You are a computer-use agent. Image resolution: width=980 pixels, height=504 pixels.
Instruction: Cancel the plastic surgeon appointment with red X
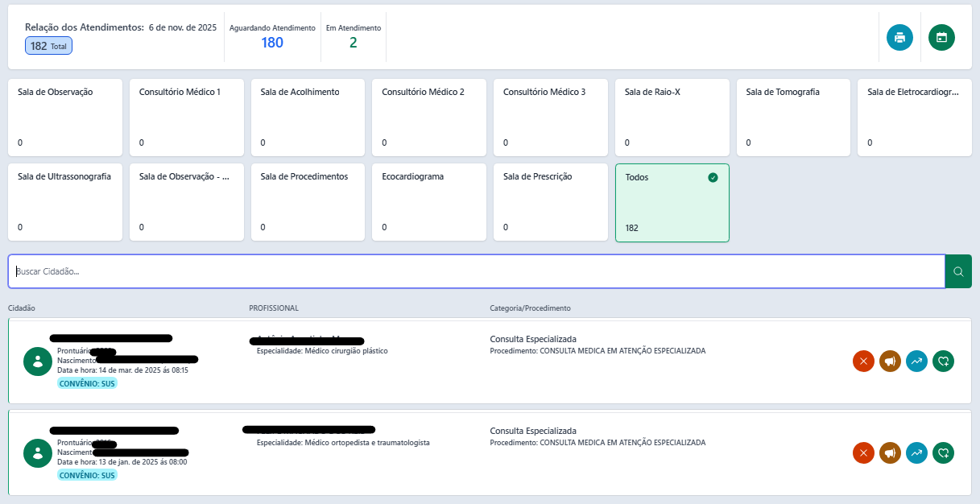(863, 361)
